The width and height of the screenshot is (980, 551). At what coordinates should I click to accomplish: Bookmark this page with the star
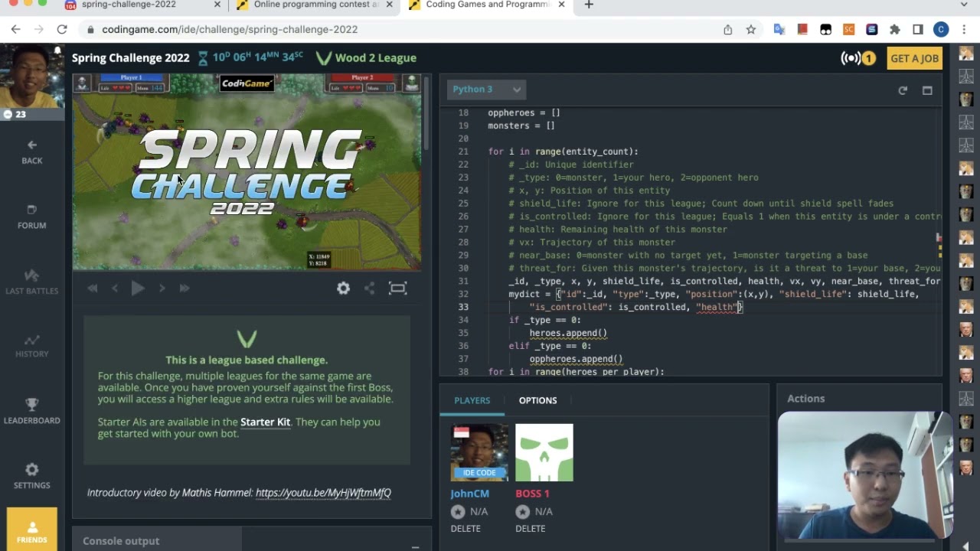(750, 30)
